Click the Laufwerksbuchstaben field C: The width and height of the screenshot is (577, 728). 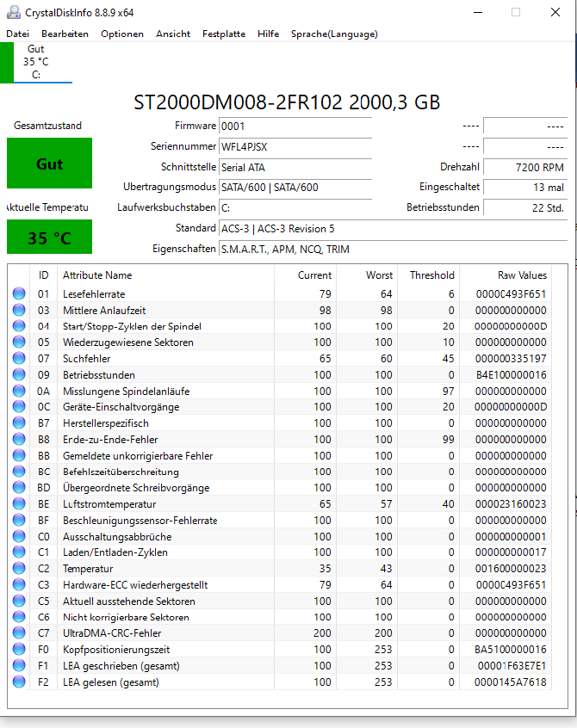tap(295, 207)
